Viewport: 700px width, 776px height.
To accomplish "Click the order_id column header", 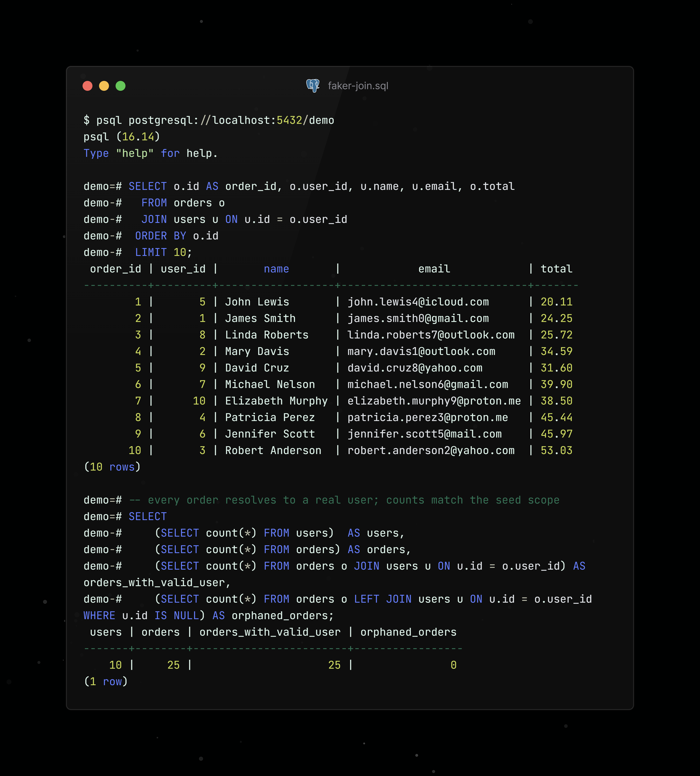I will click(115, 269).
